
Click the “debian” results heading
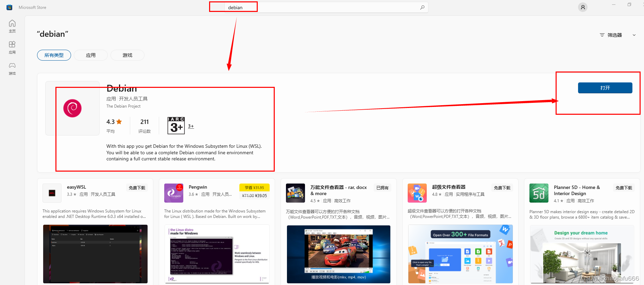[x=52, y=34]
